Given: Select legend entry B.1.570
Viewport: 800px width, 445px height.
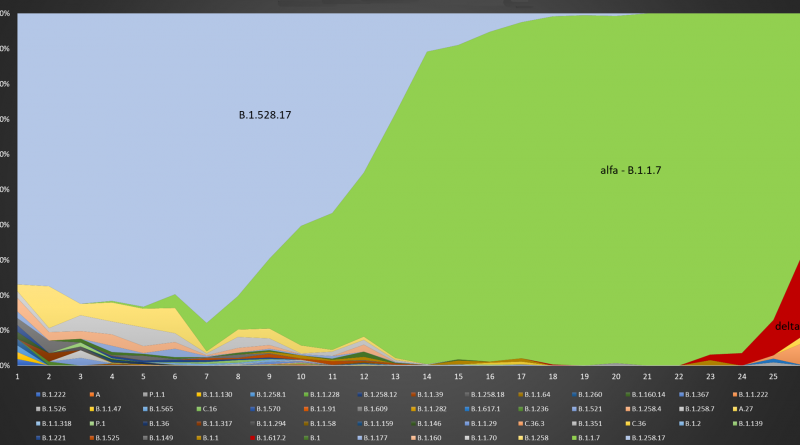Looking at the screenshot, I should click(x=265, y=409).
